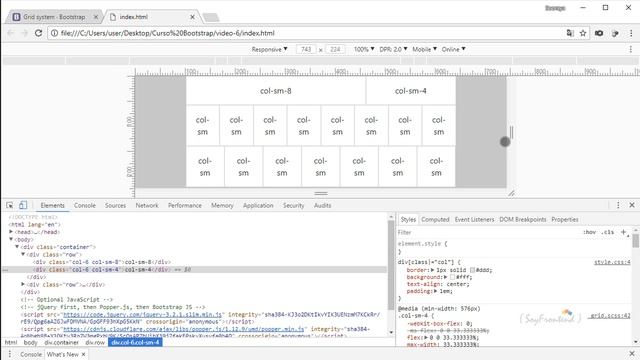This screenshot has width=640, height=360.
Task: Open DevTools customize three-dot menu
Action: 618,205
